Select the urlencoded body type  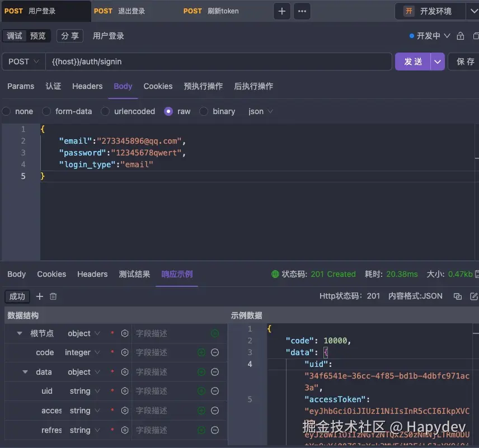tap(105, 111)
